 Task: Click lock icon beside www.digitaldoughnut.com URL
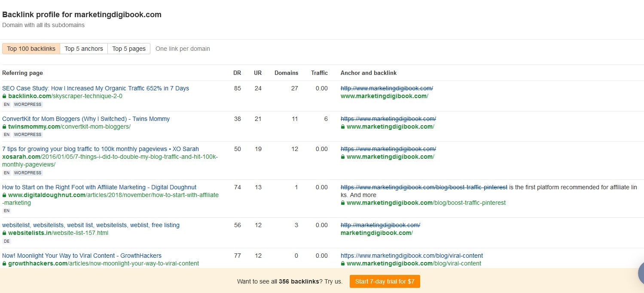click(4, 195)
